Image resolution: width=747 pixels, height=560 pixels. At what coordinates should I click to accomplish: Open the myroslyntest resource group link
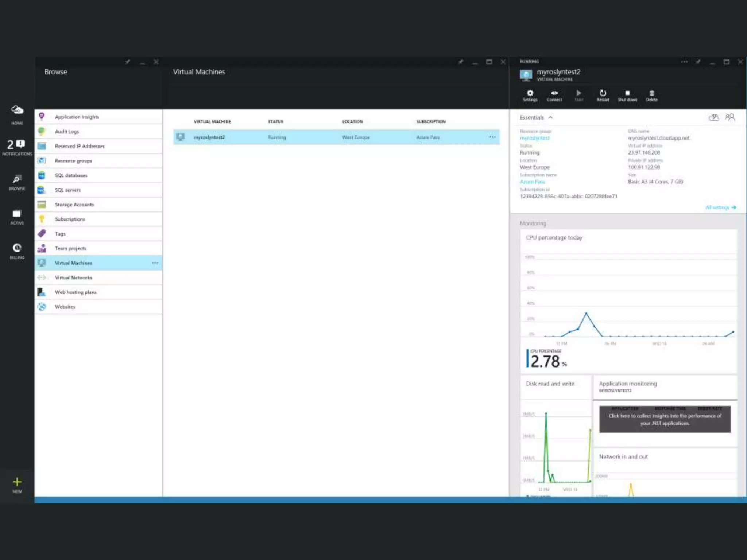534,138
